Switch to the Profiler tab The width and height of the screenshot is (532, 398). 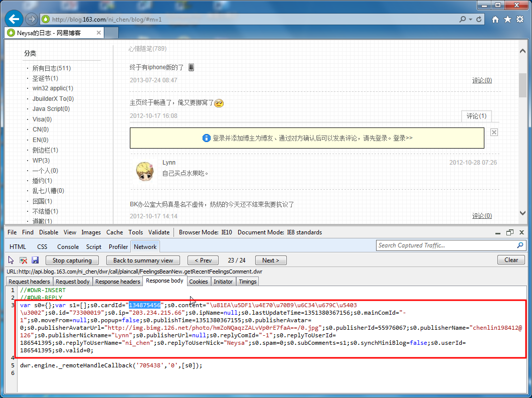[x=118, y=247]
